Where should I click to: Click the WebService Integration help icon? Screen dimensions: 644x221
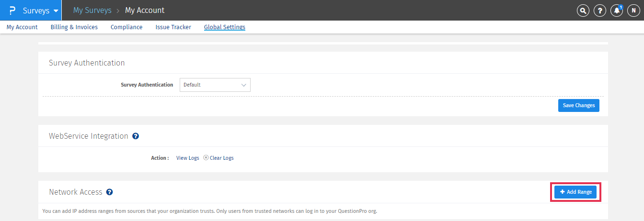pyautogui.click(x=136, y=136)
